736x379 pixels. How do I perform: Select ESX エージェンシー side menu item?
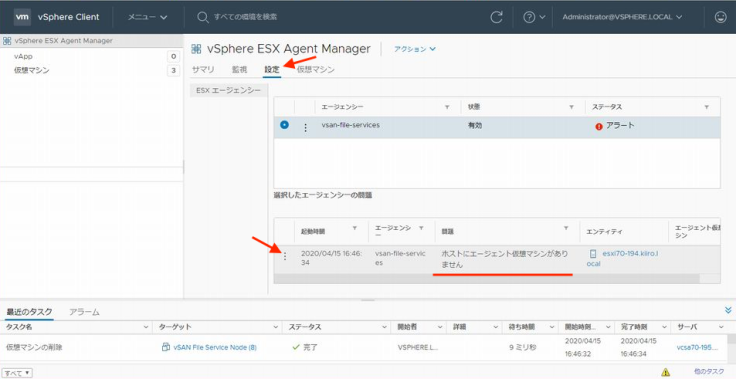click(228, 90)
